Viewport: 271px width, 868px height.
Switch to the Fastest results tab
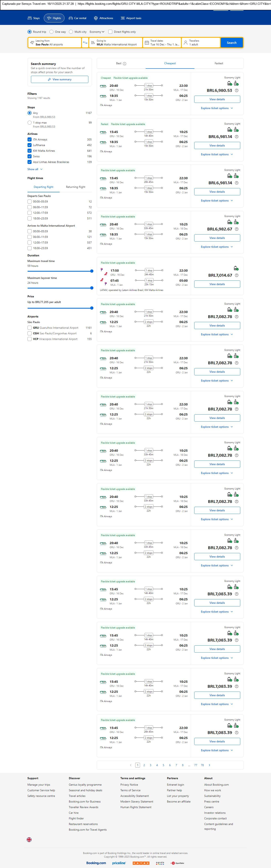tap(219, 63)
